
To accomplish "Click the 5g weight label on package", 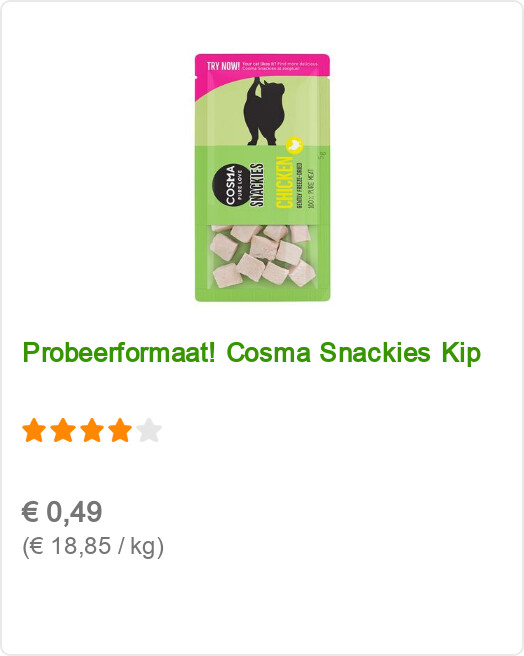I will [322, 155].
